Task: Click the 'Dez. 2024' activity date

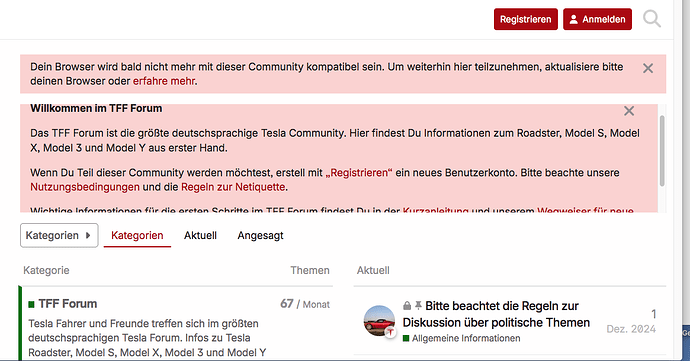Action: [x=631, y=329]
